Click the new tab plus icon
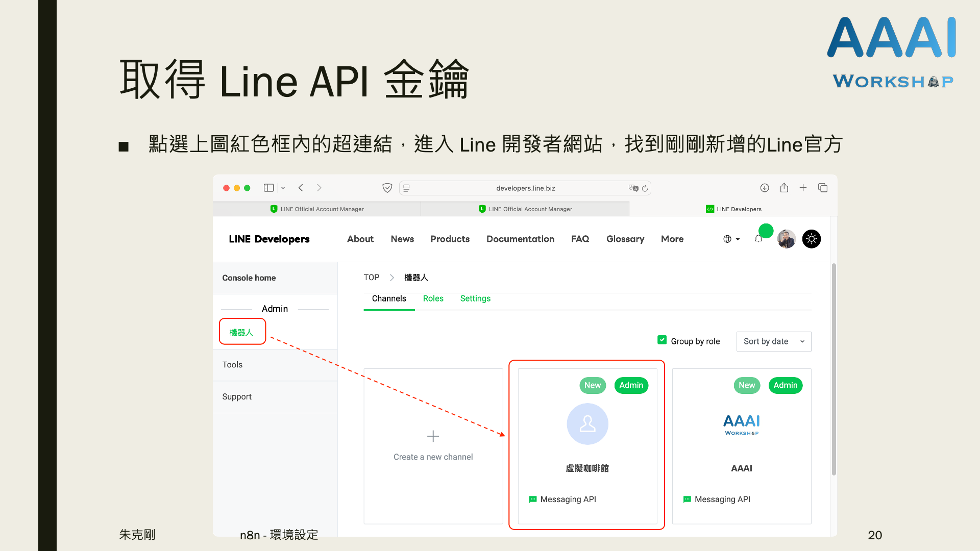The height and width of the screenshot is (551, 980). point(803,188)
